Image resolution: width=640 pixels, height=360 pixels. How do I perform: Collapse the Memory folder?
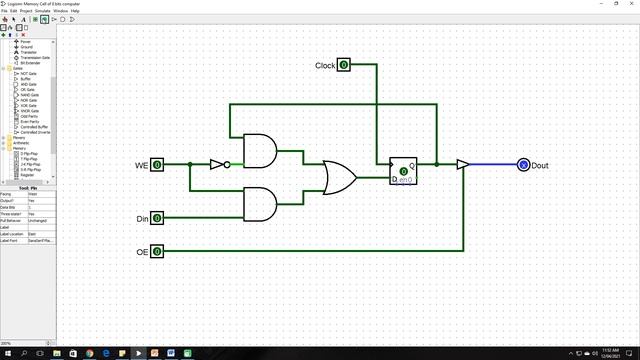(3, 148)
